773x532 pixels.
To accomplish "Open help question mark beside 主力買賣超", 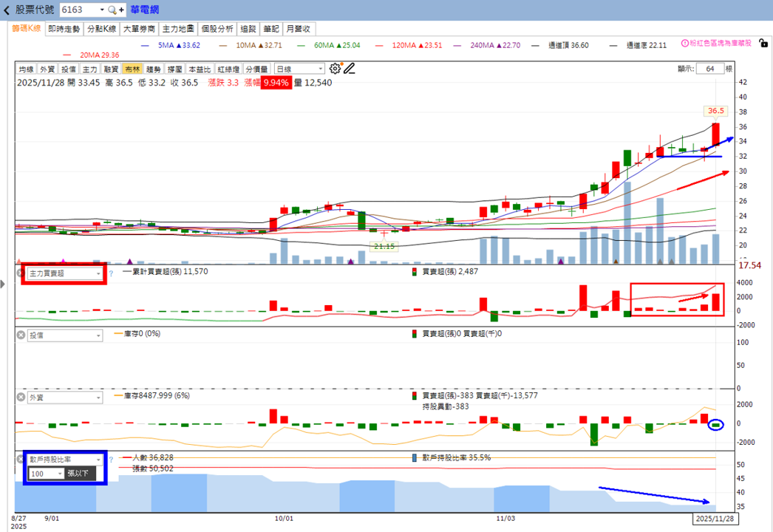I will pos(111,273).
